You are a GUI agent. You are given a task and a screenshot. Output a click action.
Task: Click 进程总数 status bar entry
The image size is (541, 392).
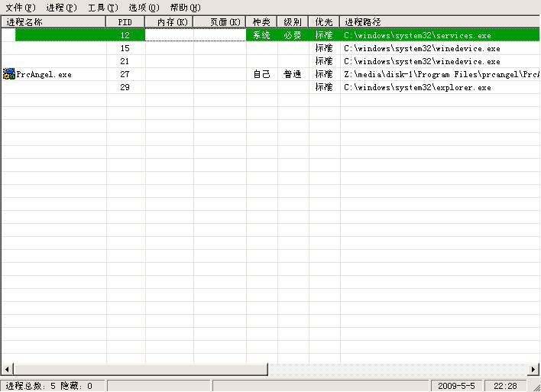[53, 386]
